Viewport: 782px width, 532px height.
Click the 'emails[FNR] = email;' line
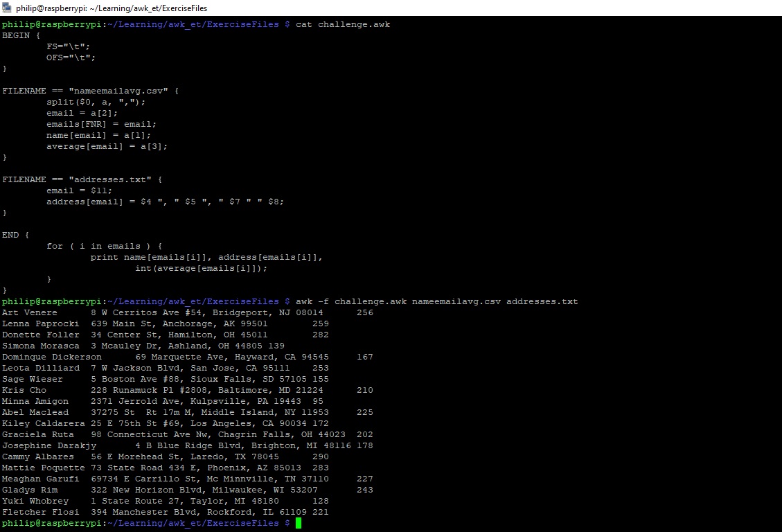click(x=101, y=124)
